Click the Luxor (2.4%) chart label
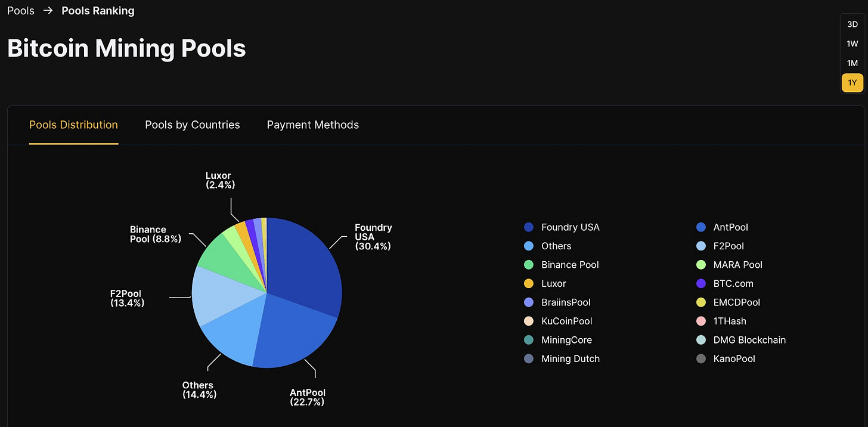This screenshot has height=427, width=868. click(x=220, y=180)
